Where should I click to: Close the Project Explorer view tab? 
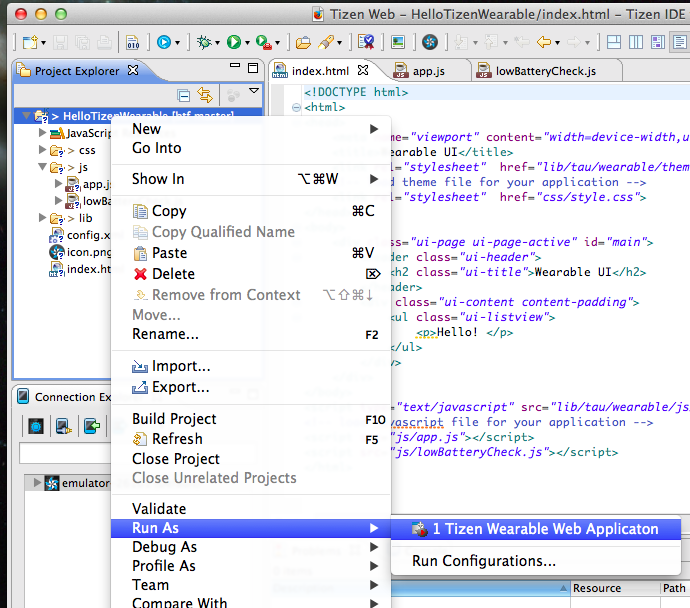(x=133, y=70)
